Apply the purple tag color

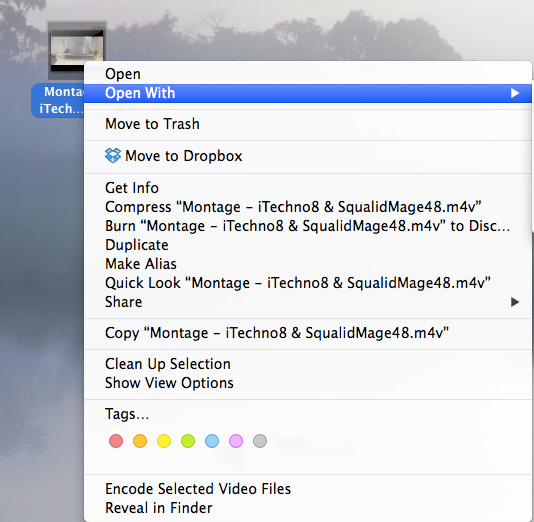coord(236,441)
